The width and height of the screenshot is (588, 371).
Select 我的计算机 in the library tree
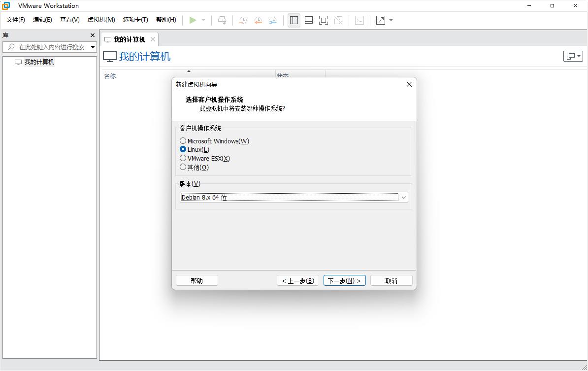pyautogui.click(x=39, y=62)
